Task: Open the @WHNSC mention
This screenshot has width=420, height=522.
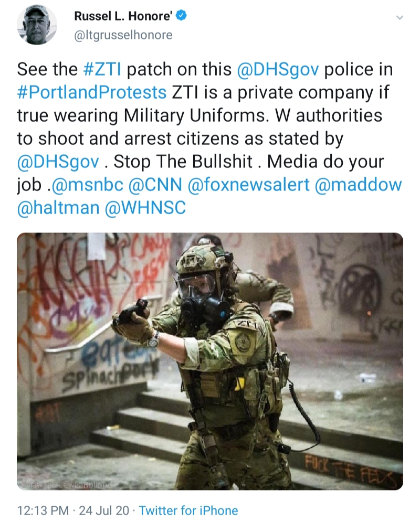Action: coord(145,208)
